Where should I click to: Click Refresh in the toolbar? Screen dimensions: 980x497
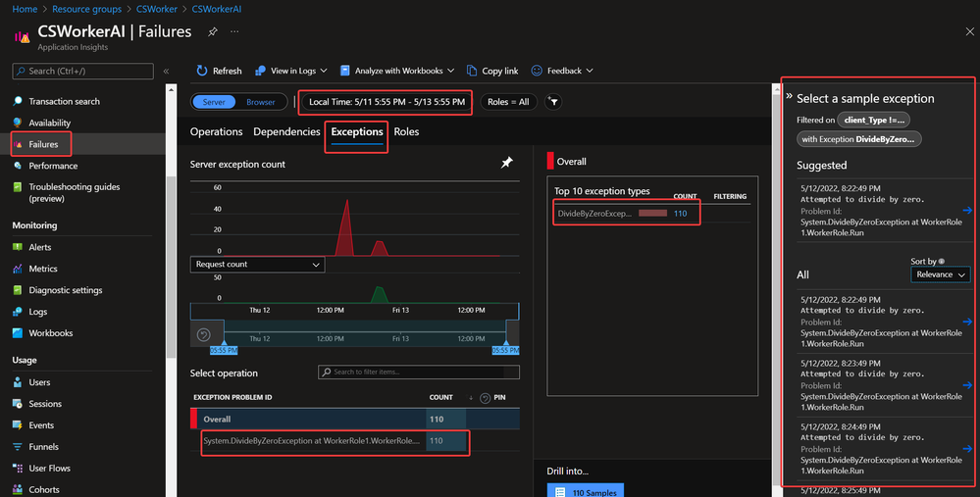coord(219,71)
